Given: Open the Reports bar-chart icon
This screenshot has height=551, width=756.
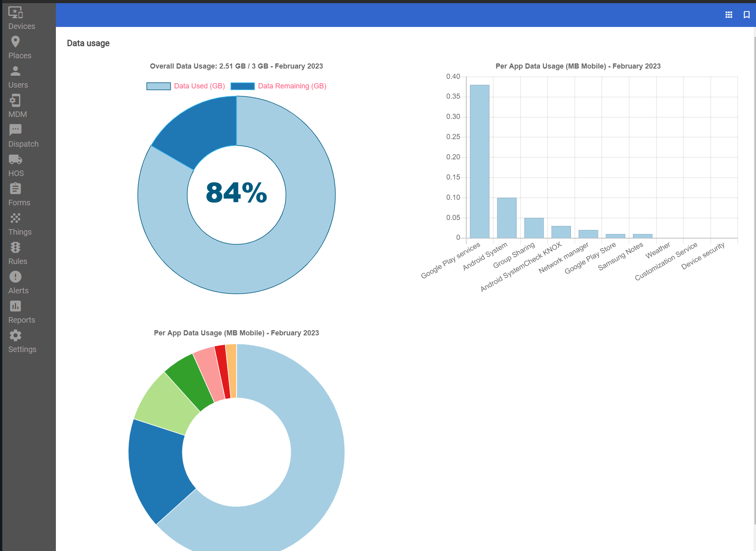Looking at the screenshot, I should coord(15,306).
